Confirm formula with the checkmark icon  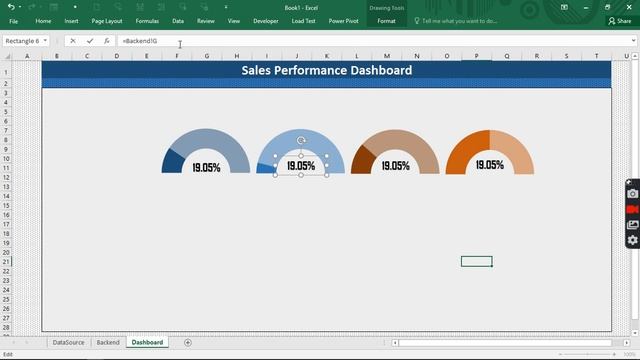[90, 41]
